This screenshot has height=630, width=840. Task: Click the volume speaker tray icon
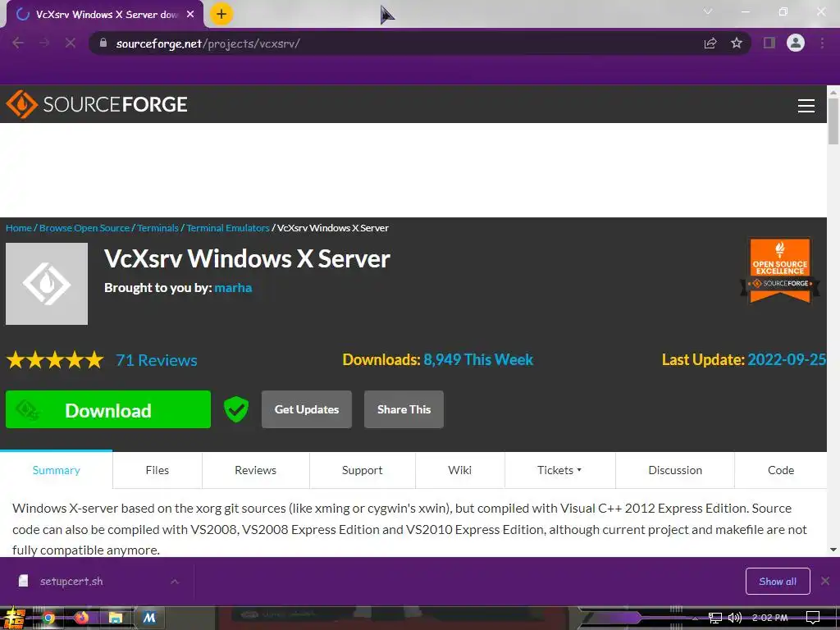pos(735,618)
